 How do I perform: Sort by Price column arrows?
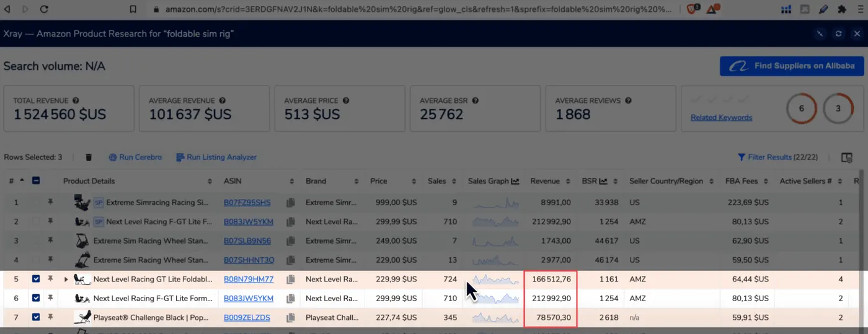[414, 182]
